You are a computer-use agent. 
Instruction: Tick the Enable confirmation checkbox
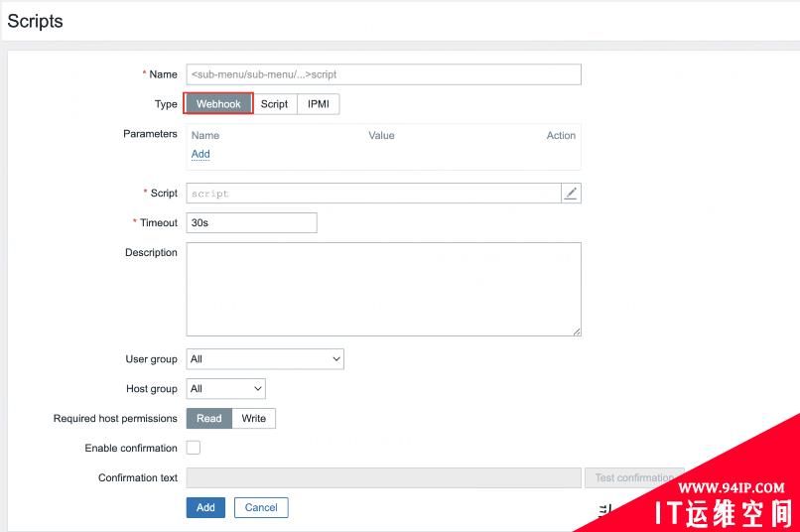pyautogui.click(x=194, y=448)
